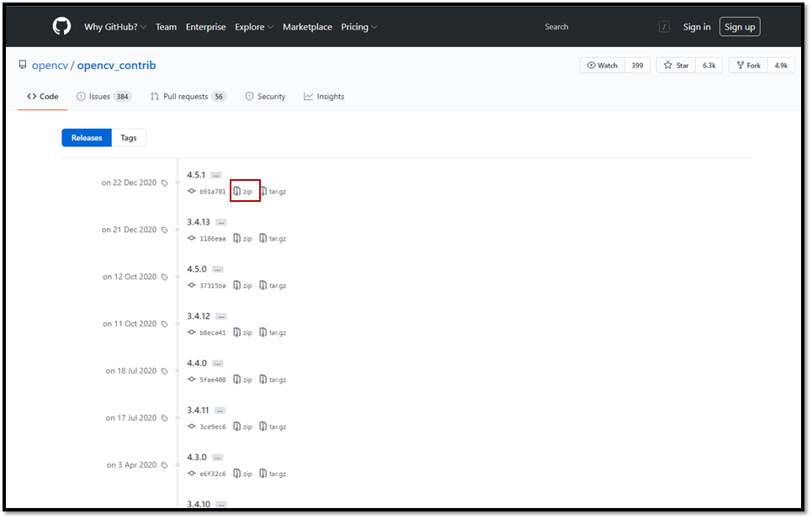The width and height of the screenshot is (812, 519).
Task: Open commit hash b8eca41
Action: coord(213,333)
